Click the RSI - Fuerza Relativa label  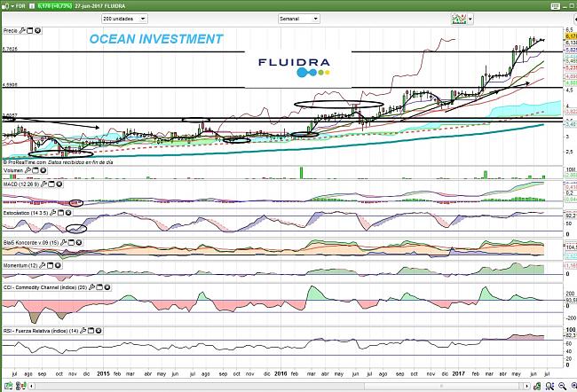[x=41, y=331]
